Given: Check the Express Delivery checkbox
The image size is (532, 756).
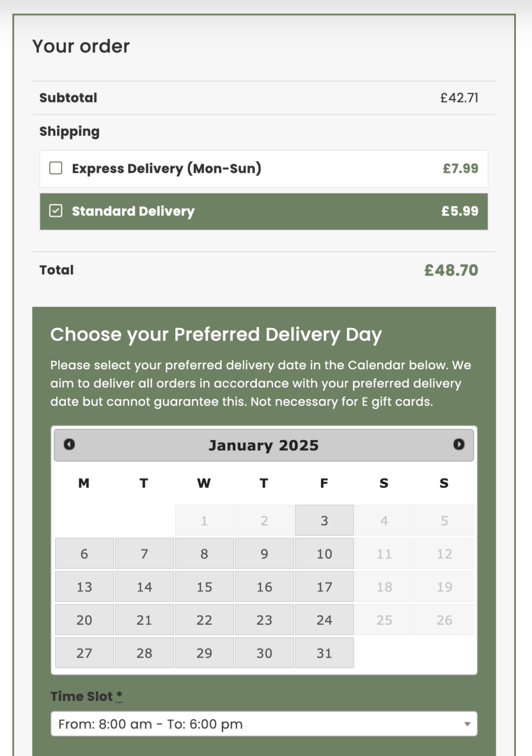Looking at the screenshot, I should [x=56, y=168].
